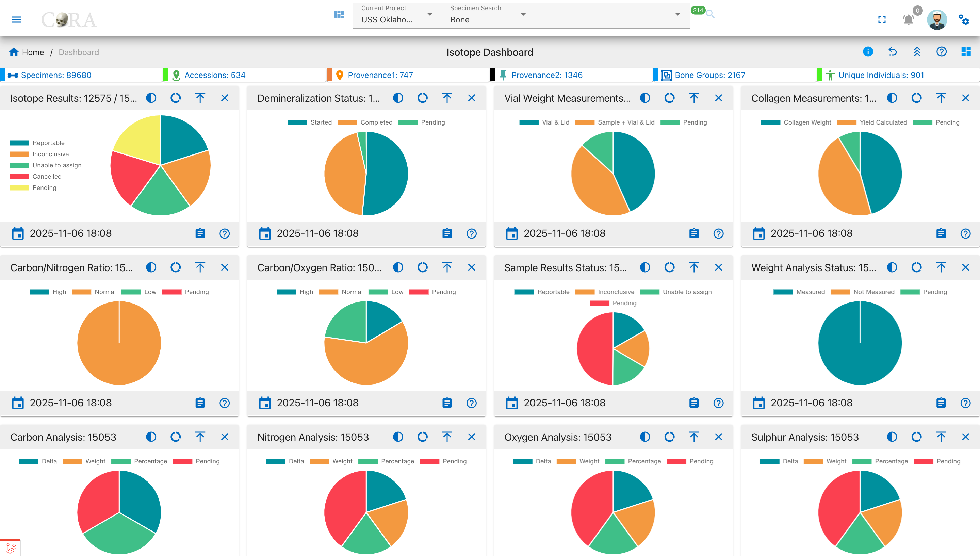Click the calendar icon in Sample Results Status footer

[511, 403]
